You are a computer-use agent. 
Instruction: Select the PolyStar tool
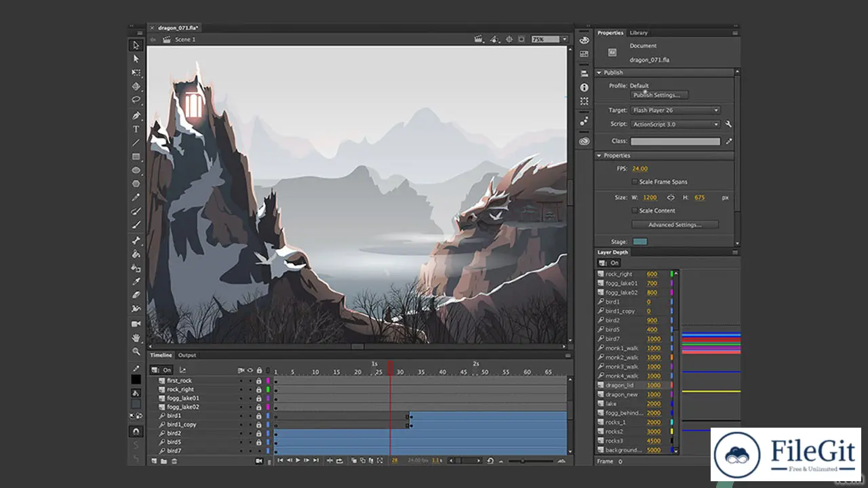(x=136, y=184)
